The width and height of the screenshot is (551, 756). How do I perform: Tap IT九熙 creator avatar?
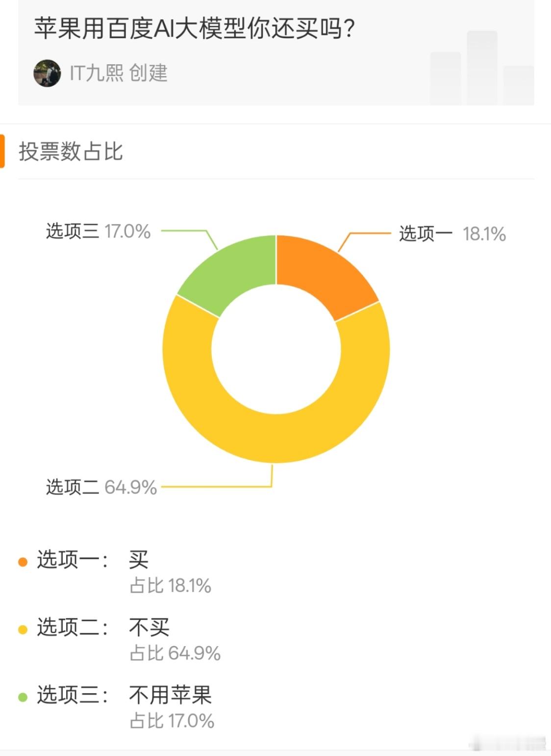click(47, 74)
